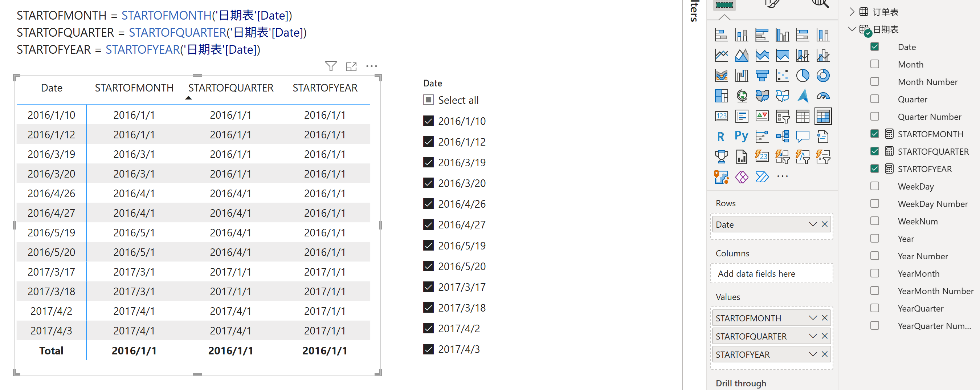The height and width of the screenshot is (390, 980).
Task: Click the matrix visualization icon
Action: click(x=822, y=116)
